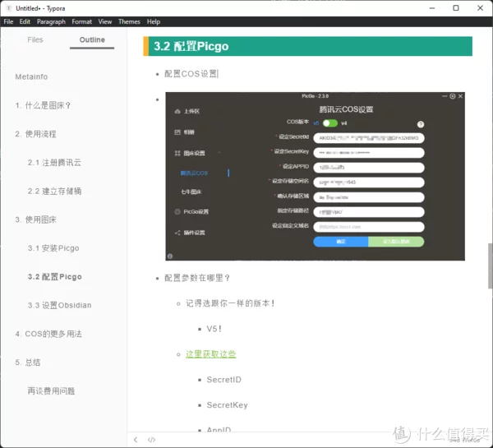Click the 相册 album icon in PicGo image

click(x=177, y=132)
